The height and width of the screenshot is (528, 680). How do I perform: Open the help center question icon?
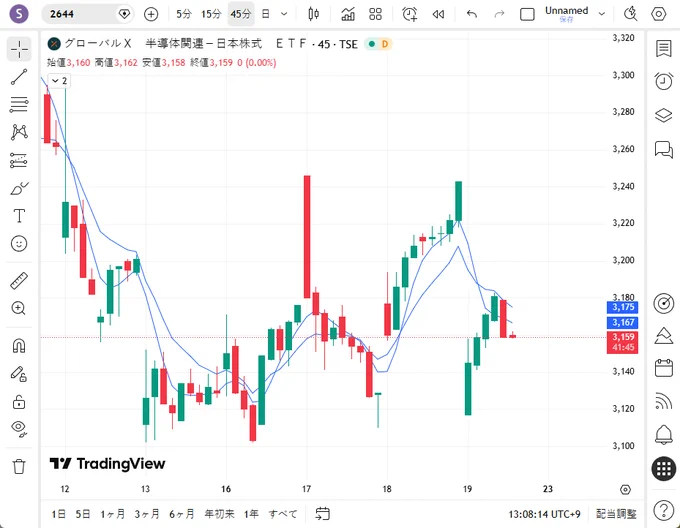click(664, 511)
